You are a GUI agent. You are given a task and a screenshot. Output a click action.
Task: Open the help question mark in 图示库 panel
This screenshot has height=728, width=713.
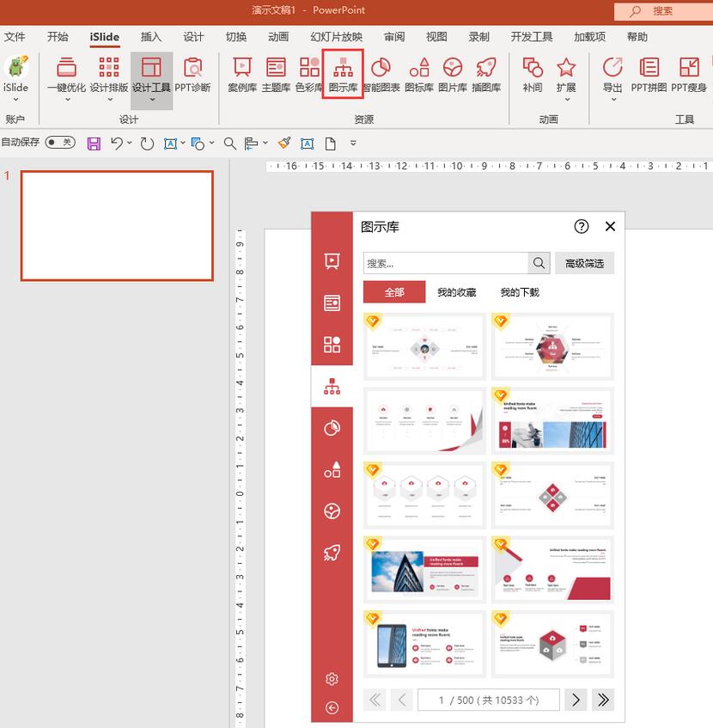click(582, 226)
